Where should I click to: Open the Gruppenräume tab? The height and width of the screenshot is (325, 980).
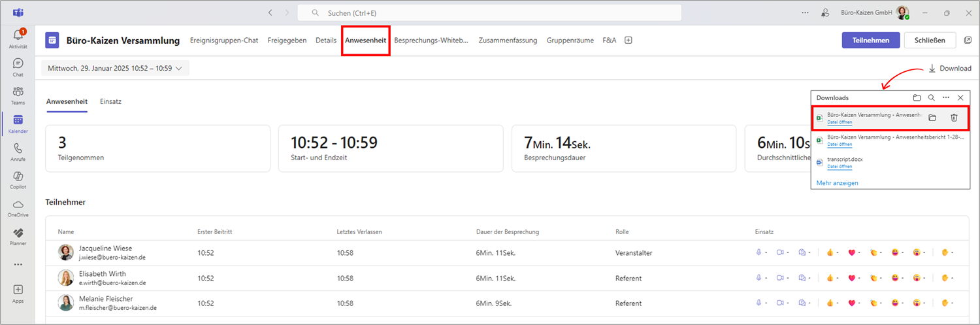(570, 40)
